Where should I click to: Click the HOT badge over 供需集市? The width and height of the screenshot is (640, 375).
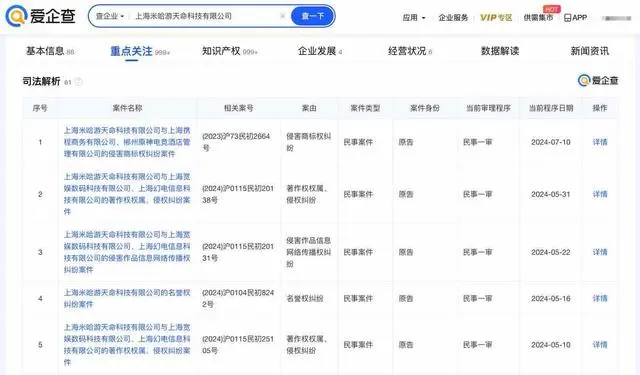[551, 9]
